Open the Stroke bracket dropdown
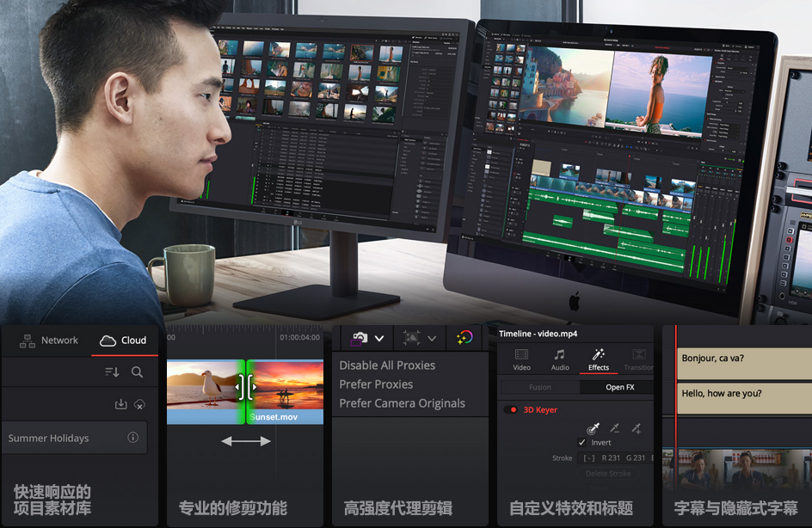812x528 pixels. (588, 457)
